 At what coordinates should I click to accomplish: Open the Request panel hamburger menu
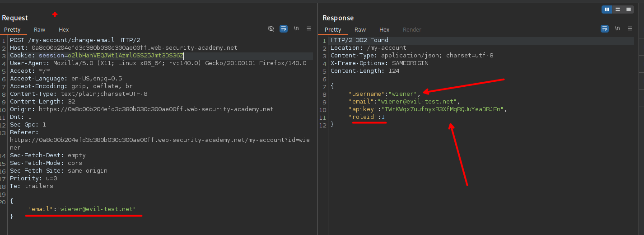coord(309,28)
